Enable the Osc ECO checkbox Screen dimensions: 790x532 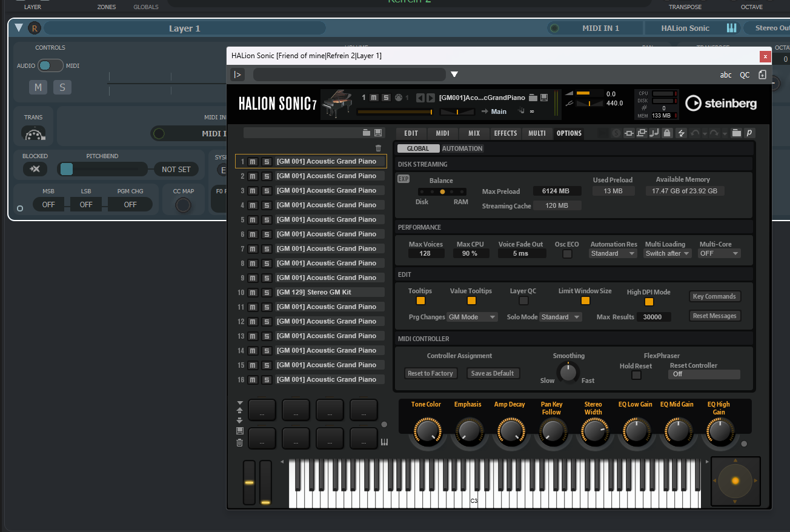click(567, 253)
